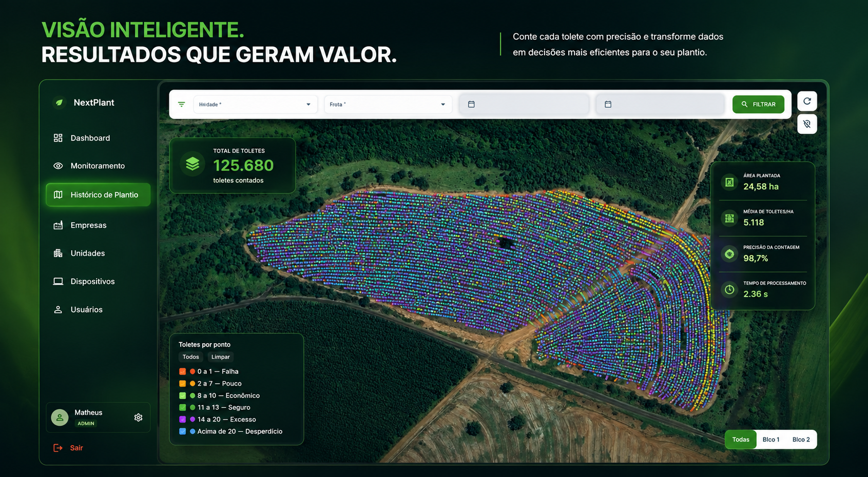This screenshot has width=868, height=477.
Task: Click the Histórico de Plantio map icon
Action: pos(58,195)
